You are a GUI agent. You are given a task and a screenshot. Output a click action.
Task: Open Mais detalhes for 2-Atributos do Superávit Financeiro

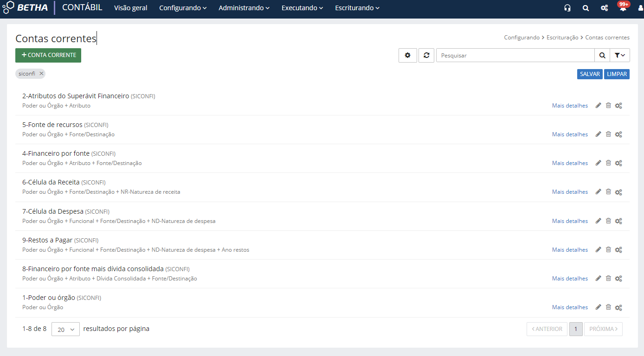(x=570, y=106)
